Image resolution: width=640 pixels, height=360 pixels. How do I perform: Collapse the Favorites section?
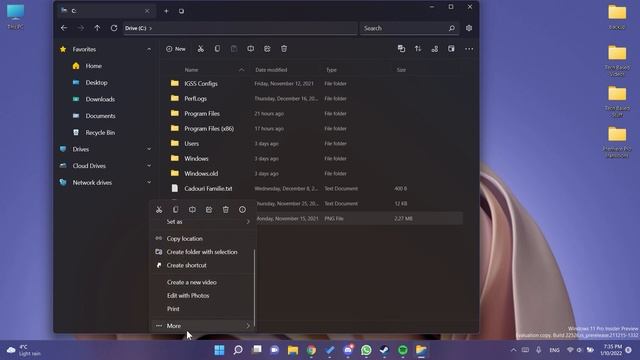coord(149,49)
